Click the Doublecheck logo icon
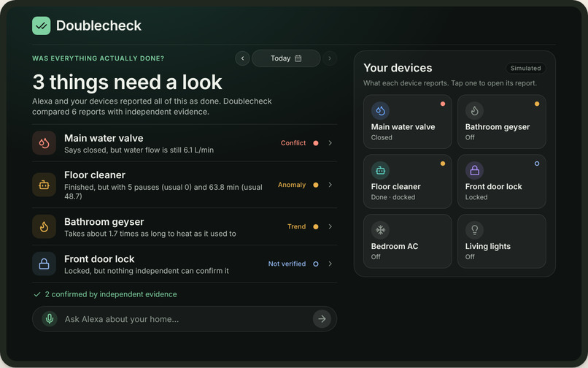 point(42,26)
